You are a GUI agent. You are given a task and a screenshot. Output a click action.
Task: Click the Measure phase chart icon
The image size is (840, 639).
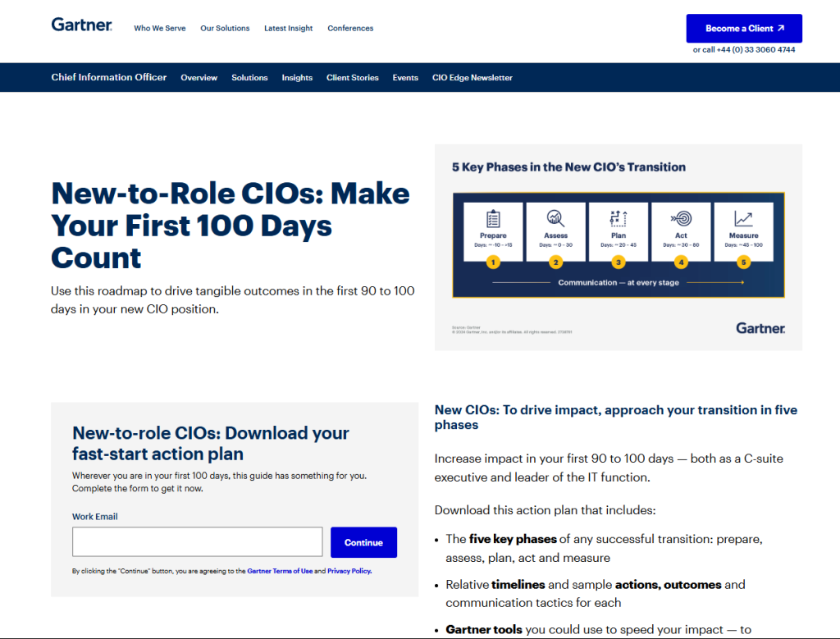743,218
